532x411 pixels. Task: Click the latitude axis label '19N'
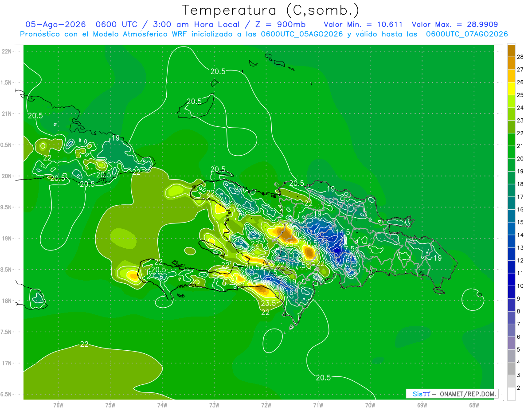tap(7, 238)
